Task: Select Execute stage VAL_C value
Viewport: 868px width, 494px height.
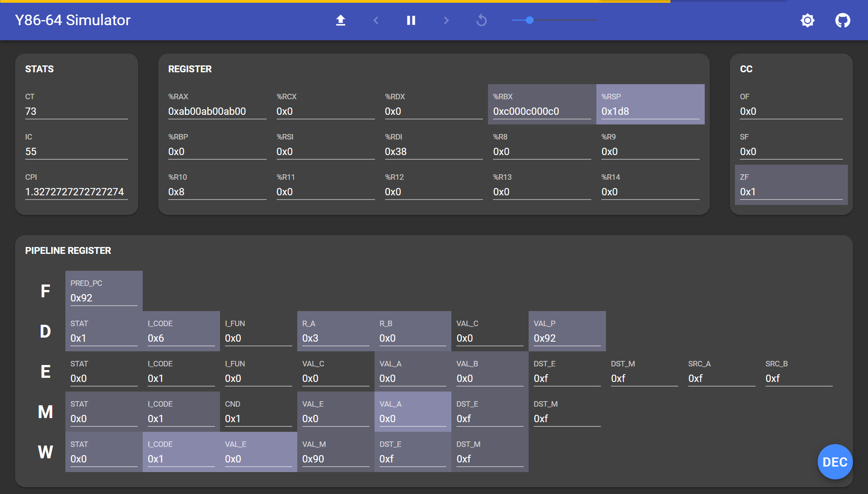Action: [336, 379]
